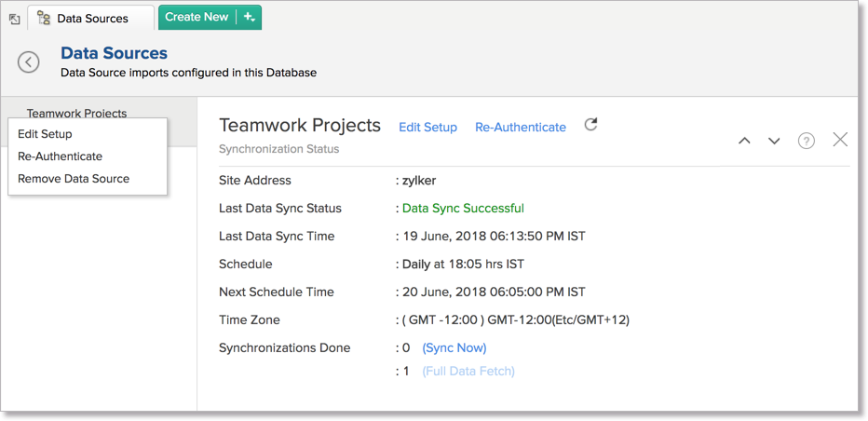The width and height of the screenshot is (868, 421).
Task: Open the help question mark icon
Action: [x=806, y=142]
